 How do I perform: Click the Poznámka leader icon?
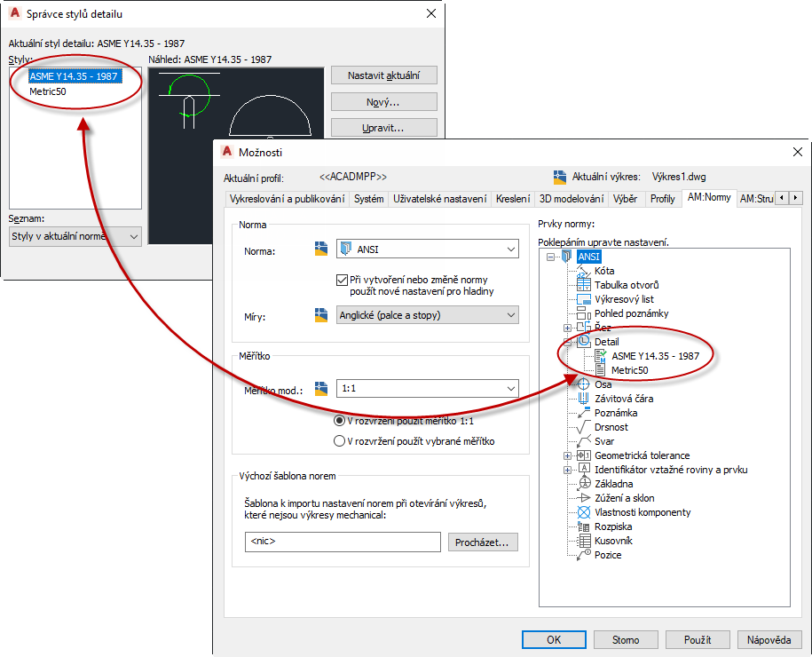click(584, 413)
